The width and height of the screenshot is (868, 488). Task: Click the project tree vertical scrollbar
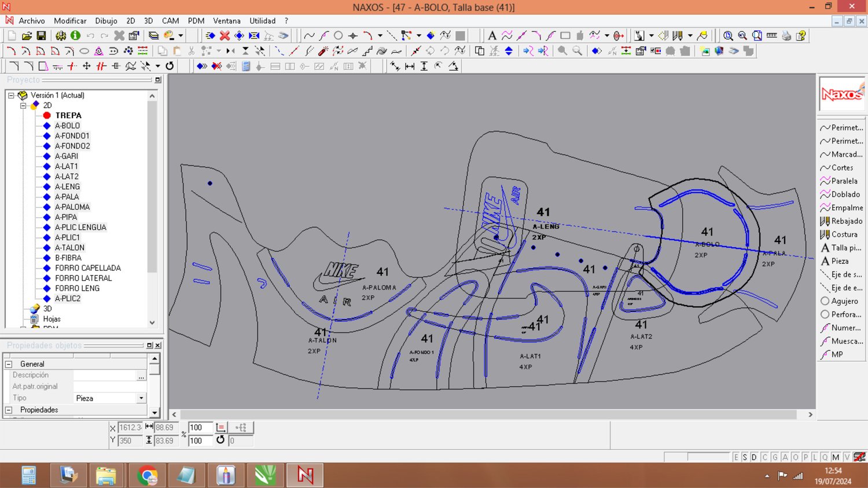click(152, 209)
